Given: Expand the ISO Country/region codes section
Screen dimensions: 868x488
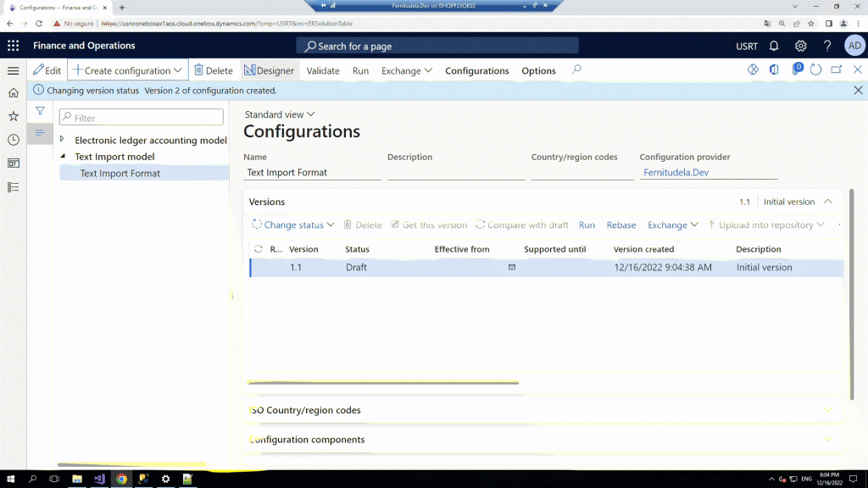Looking at the screenshot, I should (x=828, y=410).
